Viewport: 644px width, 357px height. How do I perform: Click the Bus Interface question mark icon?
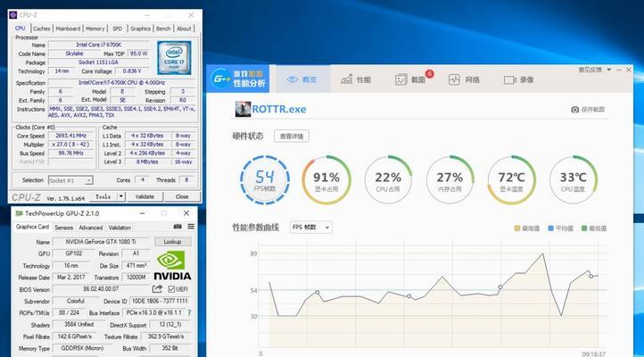click(x=189, y=312)
